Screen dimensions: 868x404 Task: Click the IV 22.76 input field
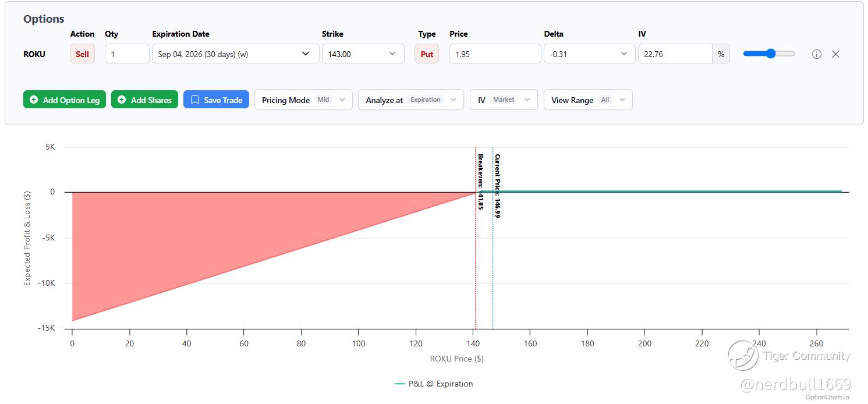click(675, 54)
